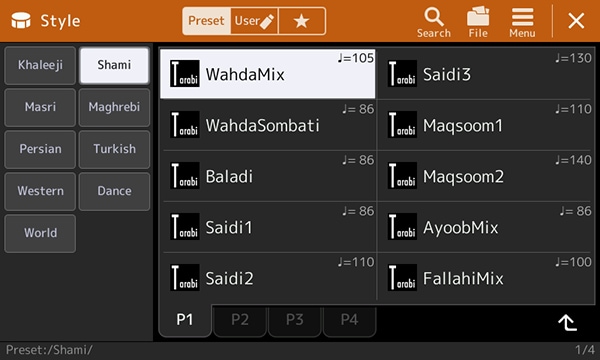Viewport: 600px width, 360px height.
Task: Go up one folder level arrow
Action: (567, 323)
